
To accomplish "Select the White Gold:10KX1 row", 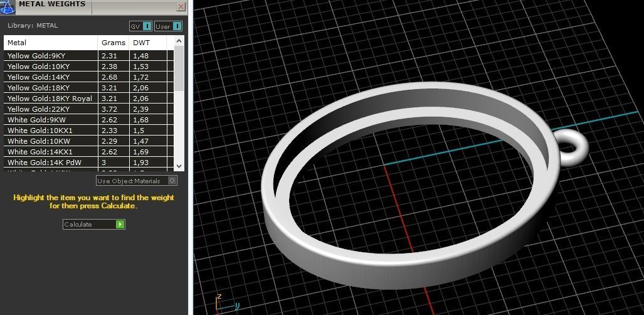I will pyautogui.click(x=88, y=131).
